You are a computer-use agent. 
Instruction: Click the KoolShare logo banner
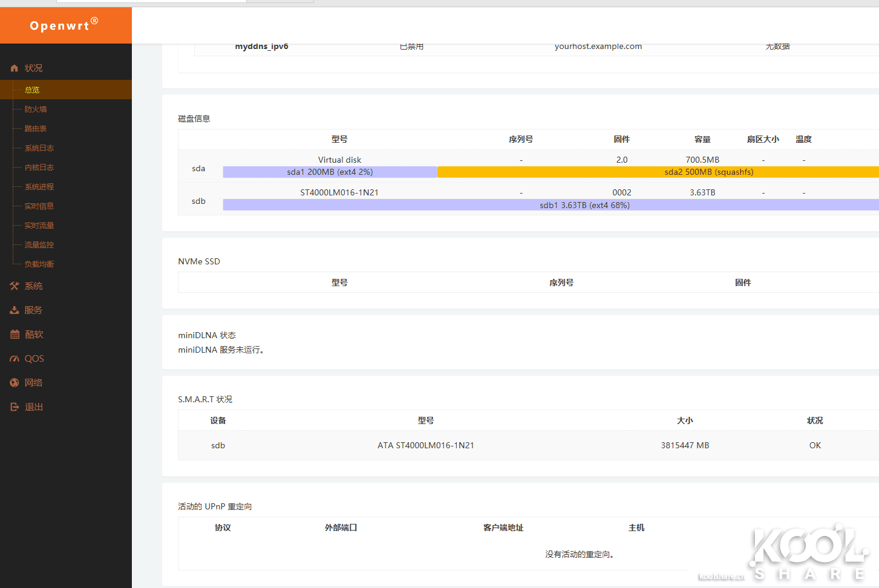[782, 551]
